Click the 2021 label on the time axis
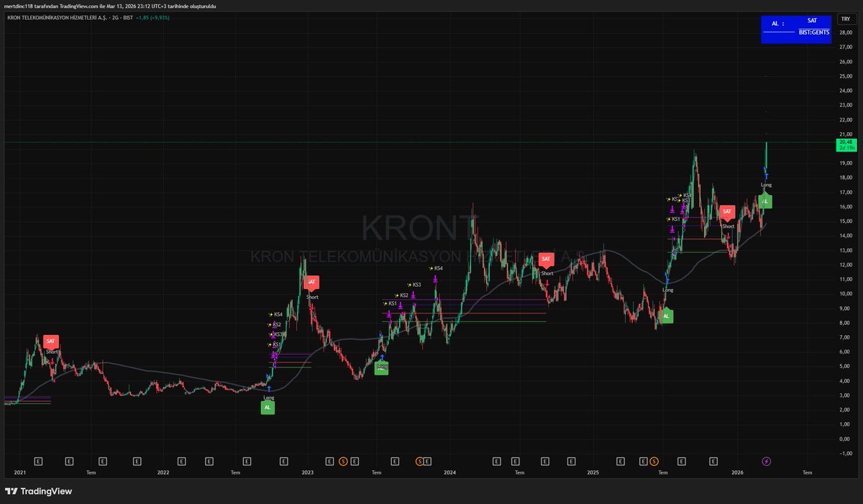 [x=20, y=472]
